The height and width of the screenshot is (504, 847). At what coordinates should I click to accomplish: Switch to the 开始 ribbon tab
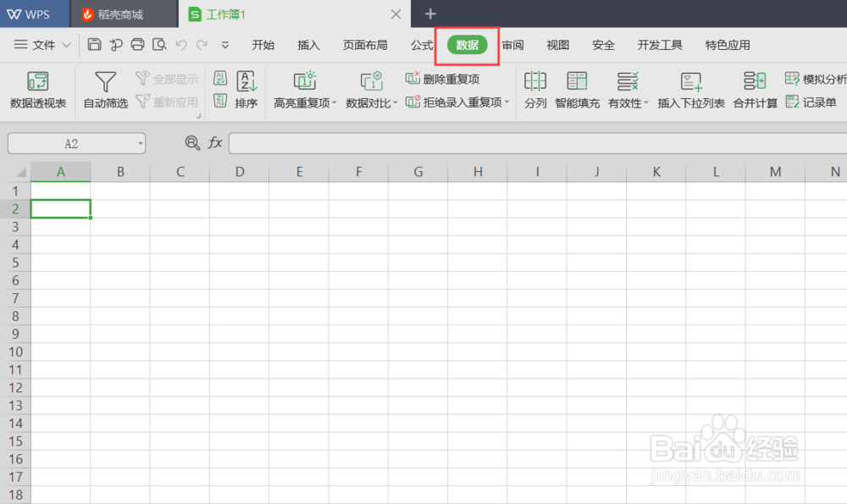(x=263, y=45)
